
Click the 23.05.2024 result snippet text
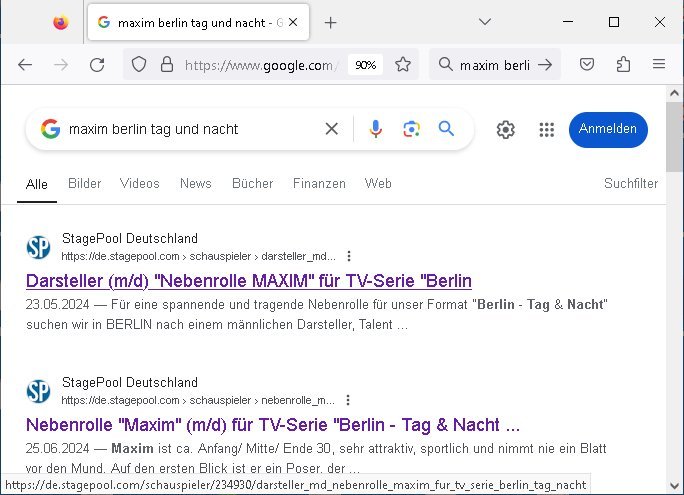317,314
